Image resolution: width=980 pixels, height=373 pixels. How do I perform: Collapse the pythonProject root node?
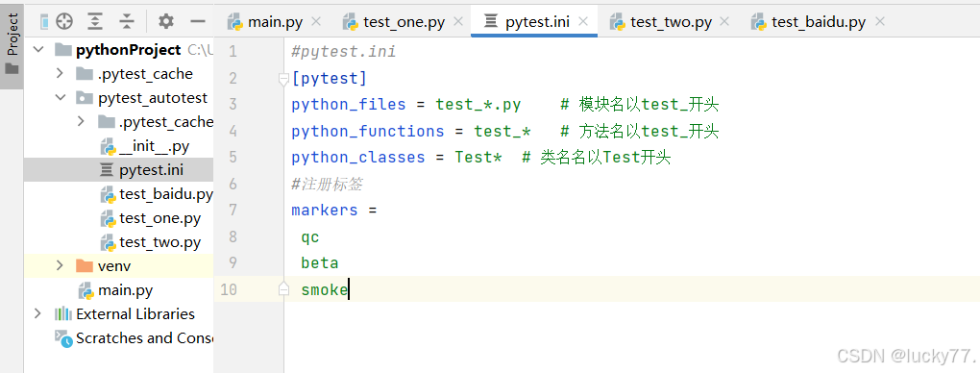coord(38,49)
